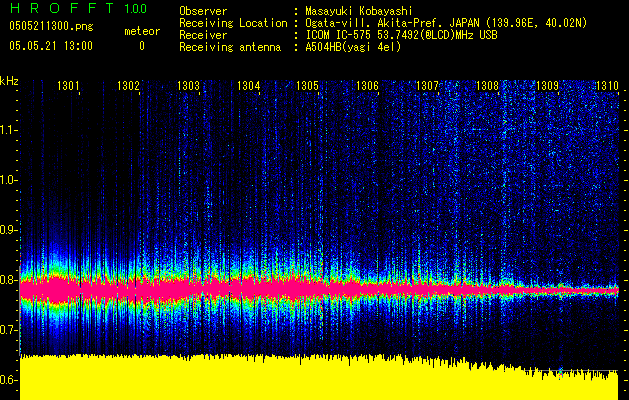This screenshot has width=629, height=400.
Task: Click the 1302 time marker
Action: pos(128,86)
